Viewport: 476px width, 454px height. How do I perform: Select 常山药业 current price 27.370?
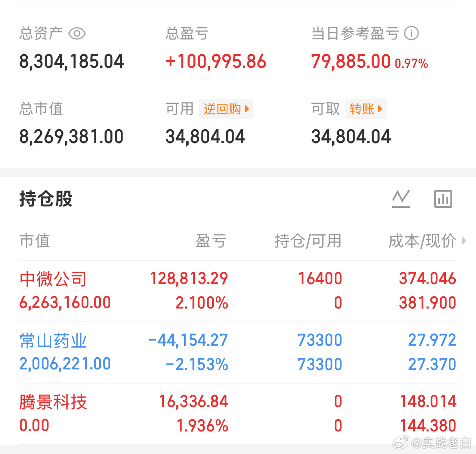[432, 364]
